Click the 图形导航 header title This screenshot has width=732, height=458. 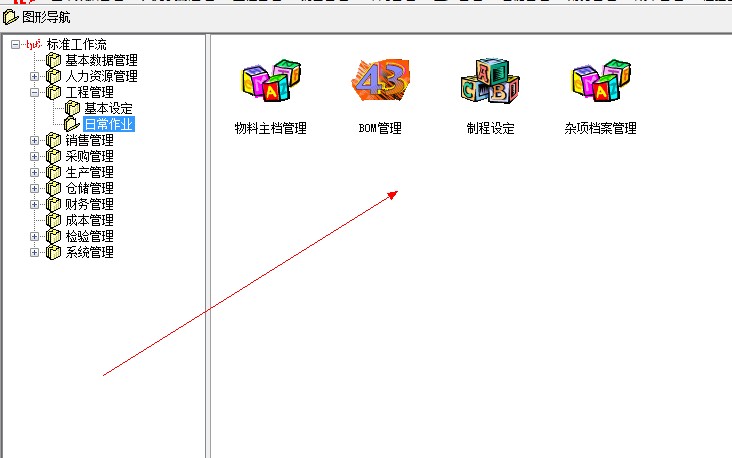(46, 18)
